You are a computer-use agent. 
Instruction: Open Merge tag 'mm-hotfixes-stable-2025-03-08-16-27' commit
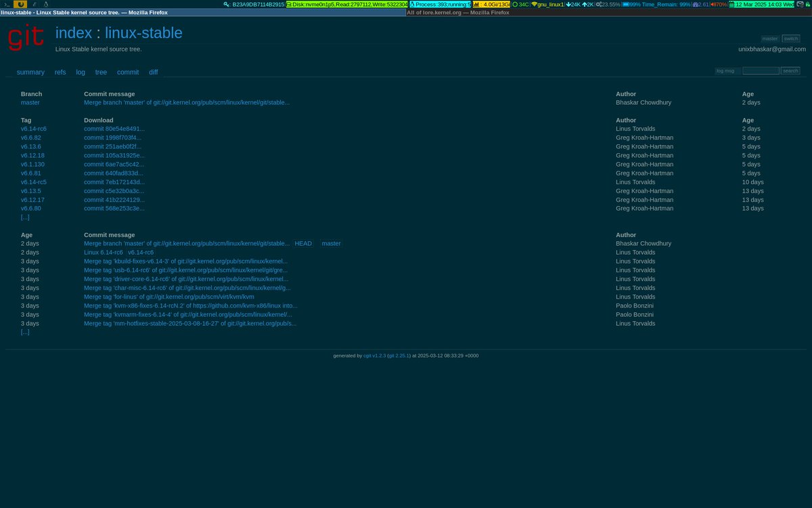(x=190, y=323)
